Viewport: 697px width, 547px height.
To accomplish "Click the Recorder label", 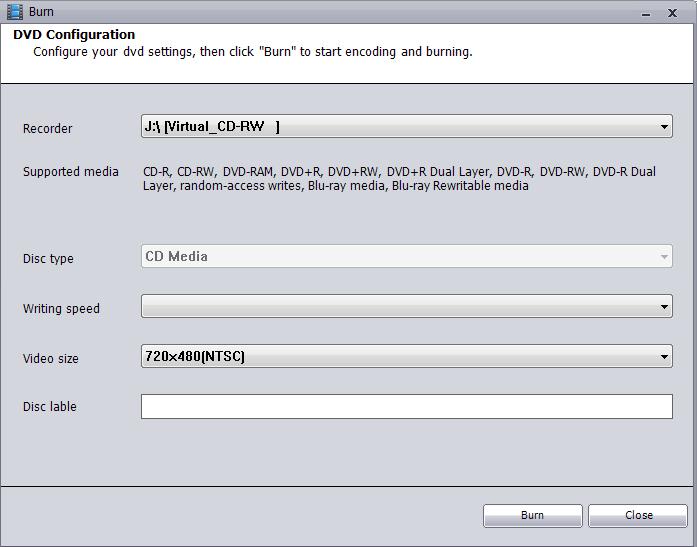I will coord(48,128).
